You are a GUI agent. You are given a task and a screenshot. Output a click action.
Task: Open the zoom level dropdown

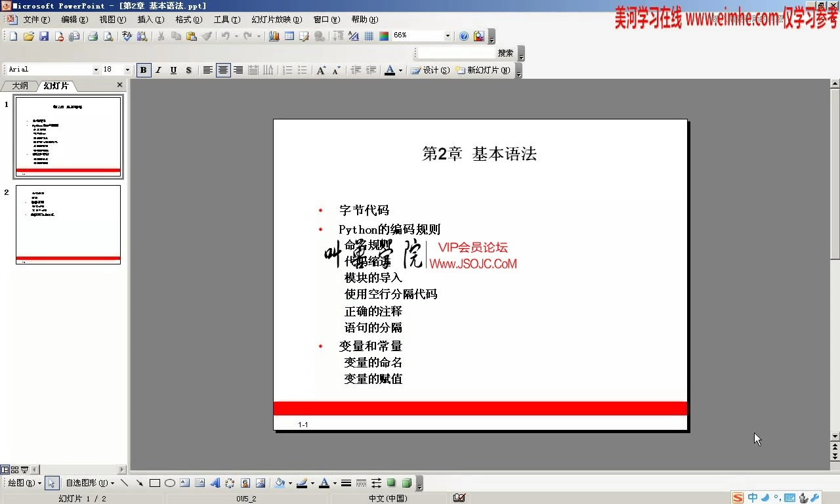point(449,35)
